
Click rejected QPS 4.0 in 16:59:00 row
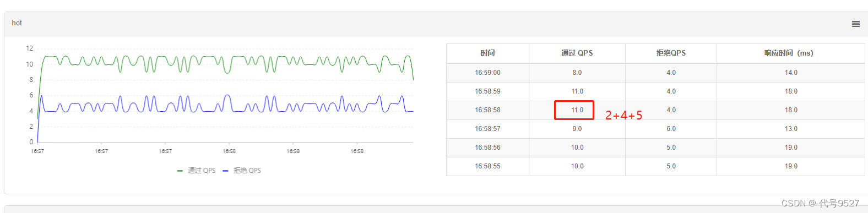[x=671, y=73]
